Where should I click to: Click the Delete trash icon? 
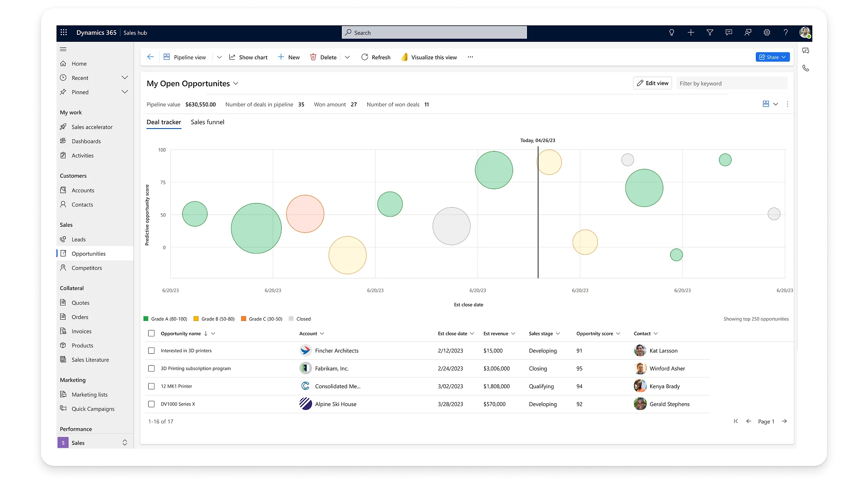click(313, 57)
